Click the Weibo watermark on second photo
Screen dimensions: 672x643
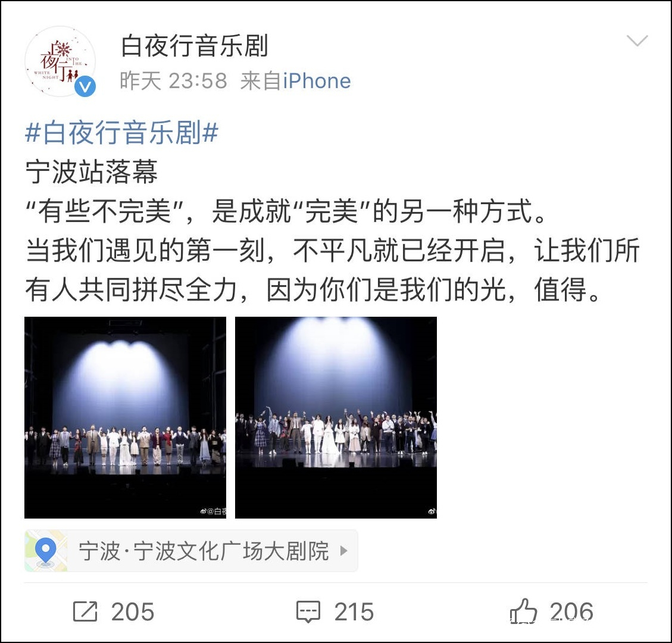tap(432, 511)
